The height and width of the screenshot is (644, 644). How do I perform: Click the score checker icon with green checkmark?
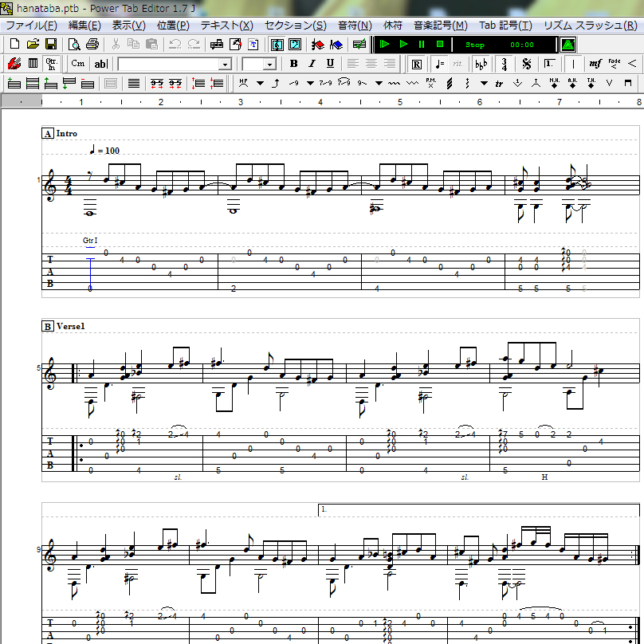click(359, 44)
